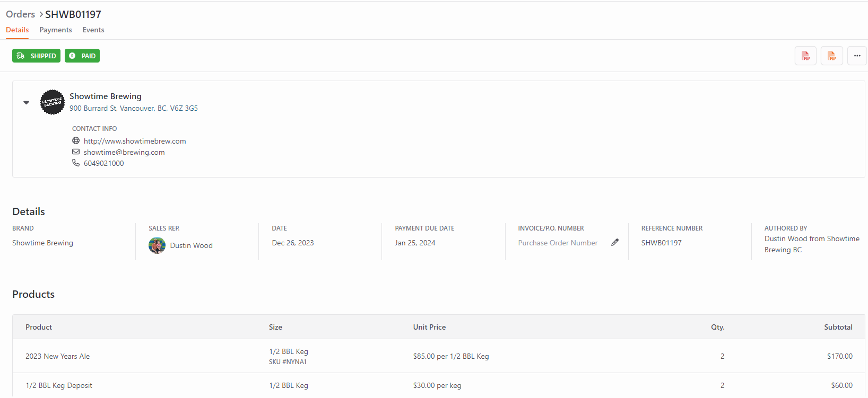Switch to the Details tab
The height and width of the screenshot is (398, 868).
point(18,30)
